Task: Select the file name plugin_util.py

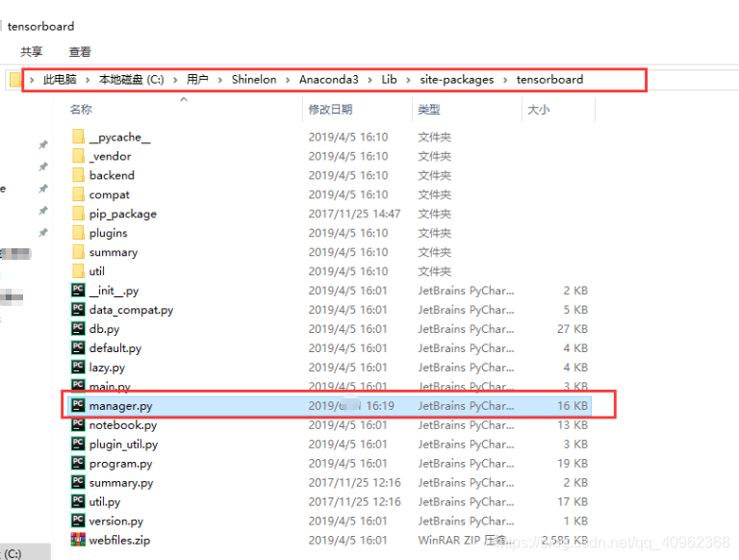Action: point(123,445)
